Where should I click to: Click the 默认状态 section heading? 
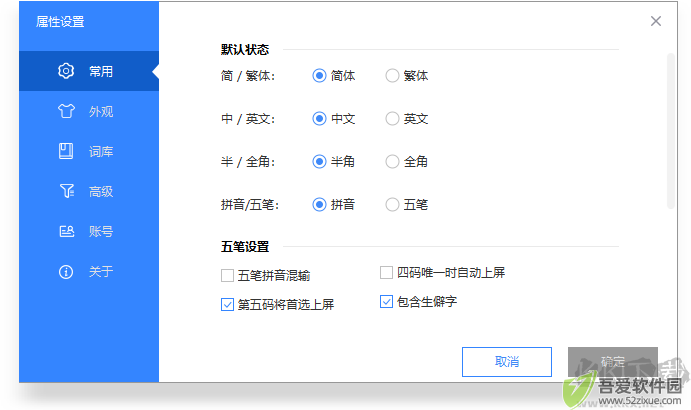pos(245,50)
